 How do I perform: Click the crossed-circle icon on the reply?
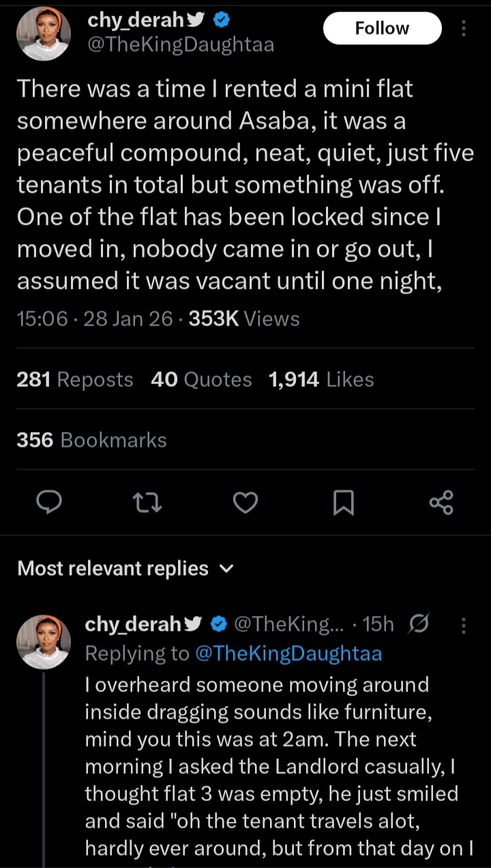(x=419, y=623)
